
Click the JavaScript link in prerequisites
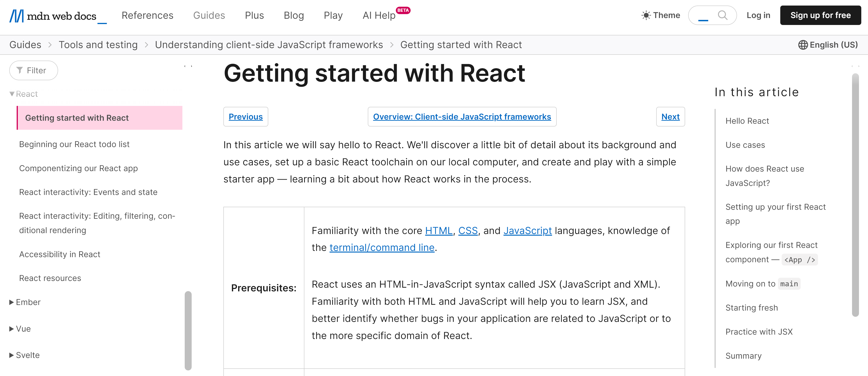click(x=527, y=231)
